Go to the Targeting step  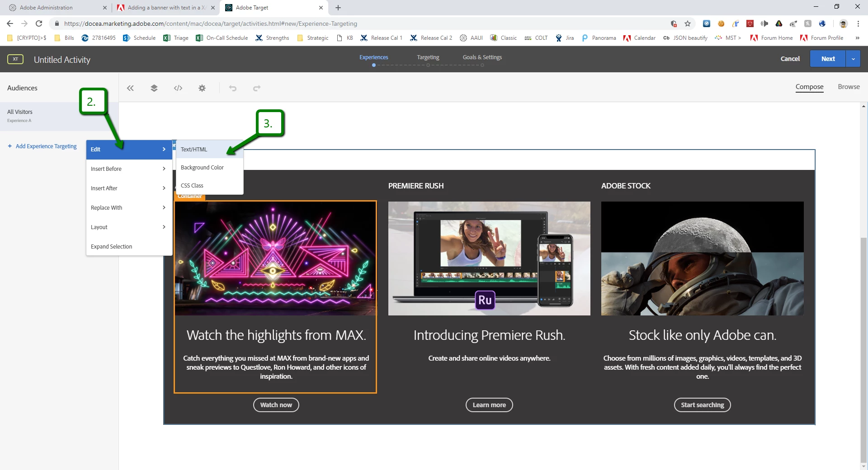tap(428, 57)
